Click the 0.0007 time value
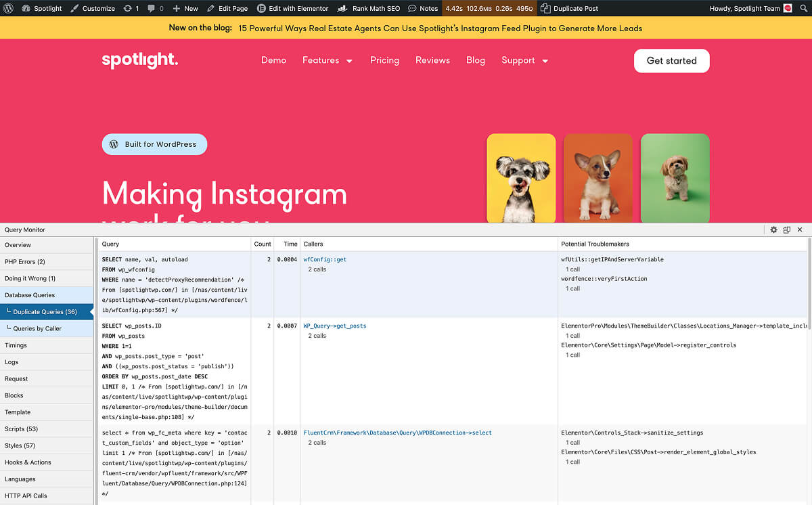 pyautogui.click(x=287, y=326)
